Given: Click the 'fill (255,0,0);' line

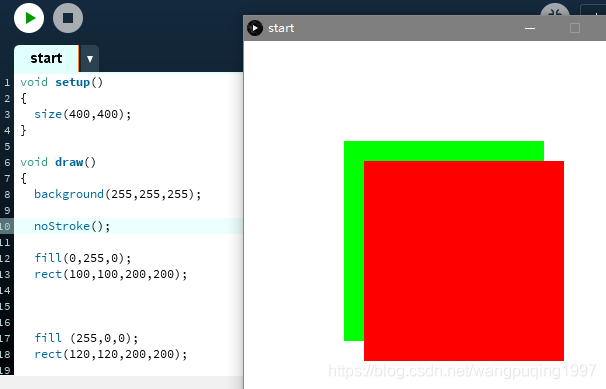Looking at the screenshot, I should tap(86, 338).
